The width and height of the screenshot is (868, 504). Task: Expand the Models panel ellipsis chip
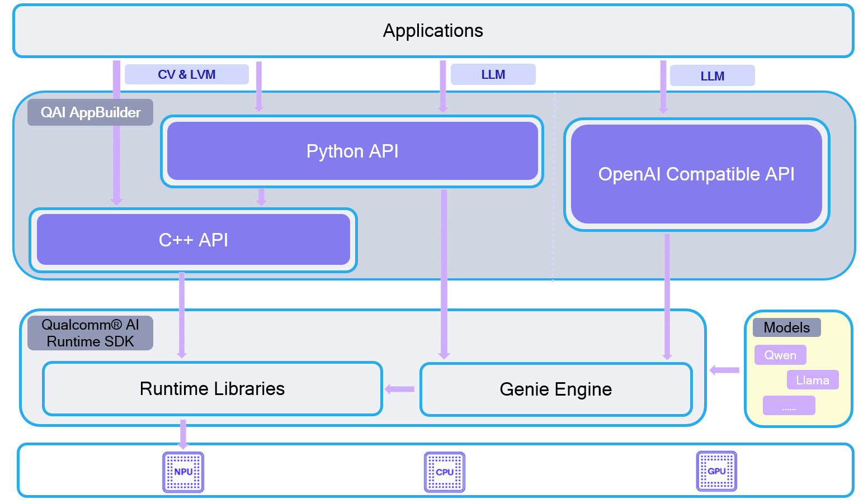click(789, 405)
